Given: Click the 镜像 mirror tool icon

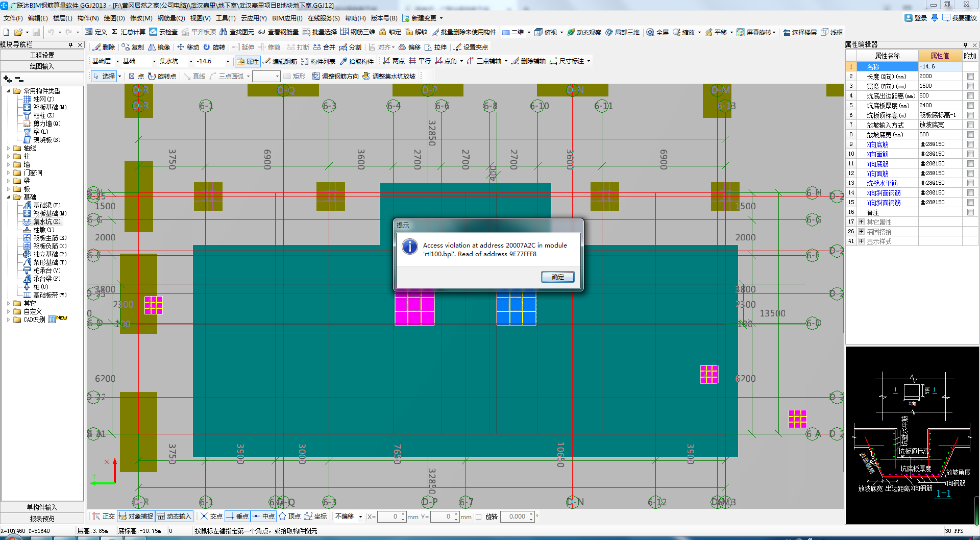Looking at the screenshot, I should tap(152, 47).
